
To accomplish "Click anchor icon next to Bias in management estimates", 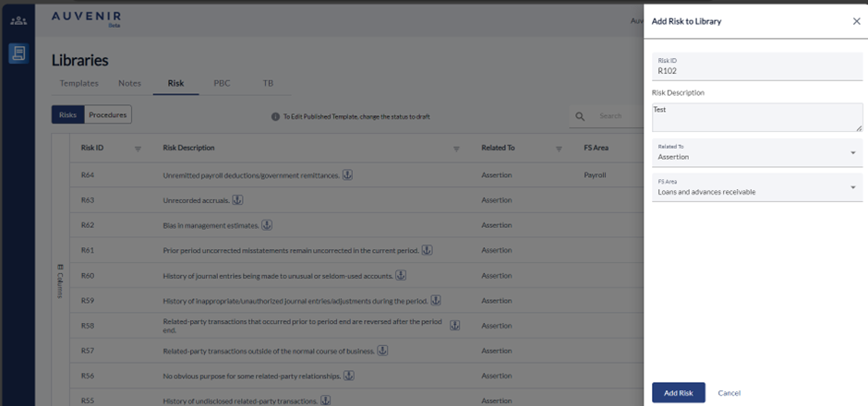I will 266,225.
